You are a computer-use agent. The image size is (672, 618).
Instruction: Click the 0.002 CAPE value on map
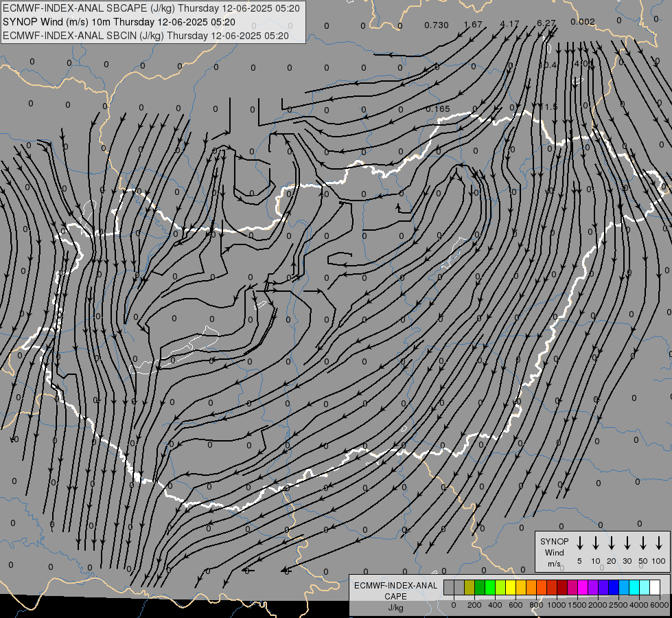point(583,21)
